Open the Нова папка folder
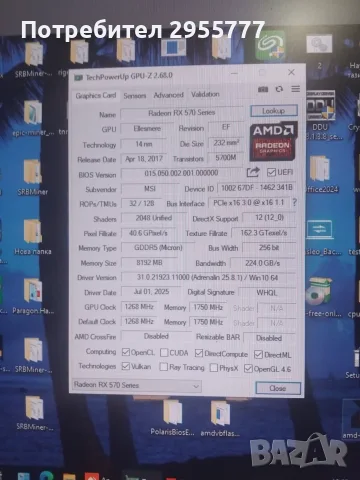360x480 pixels. pyautogui.click(x=33, y=237)
